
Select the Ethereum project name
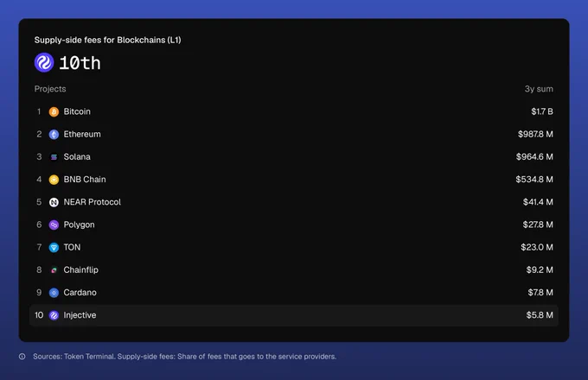pyautogui.click(x=82, y=134)
